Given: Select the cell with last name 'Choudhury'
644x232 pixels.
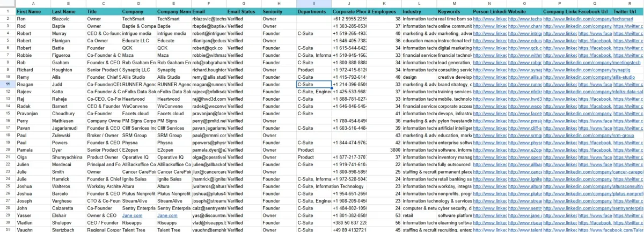Looking at the screenshot, I should tap(68, 114).
